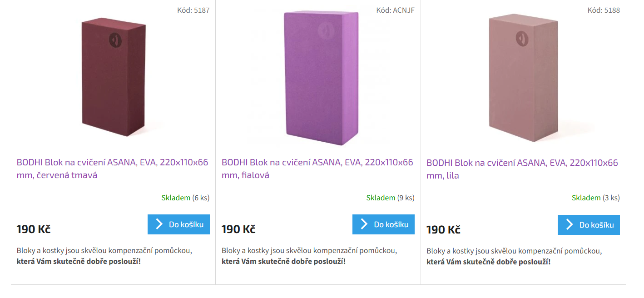Open the fialová block product title link
Screen dimensions: 644x298
pos(317,169)
